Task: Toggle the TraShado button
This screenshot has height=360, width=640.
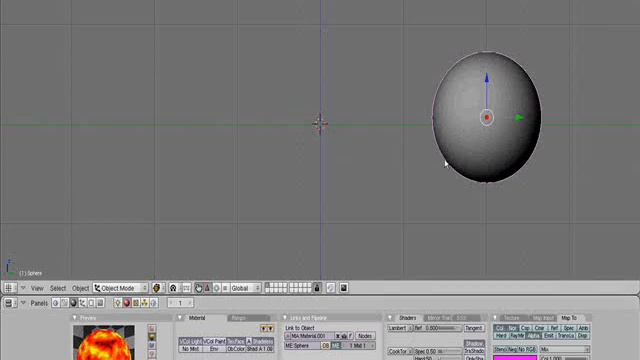Action: tap(474, 351)
